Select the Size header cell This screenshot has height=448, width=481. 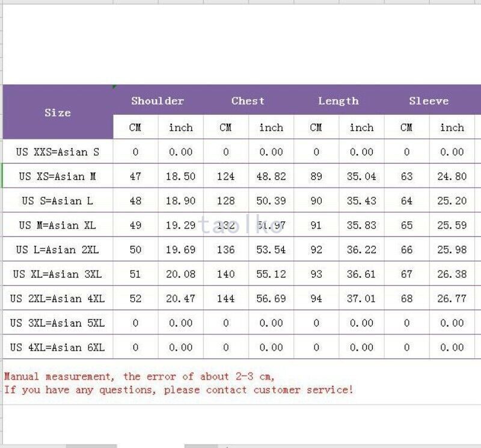pos(58,112)
